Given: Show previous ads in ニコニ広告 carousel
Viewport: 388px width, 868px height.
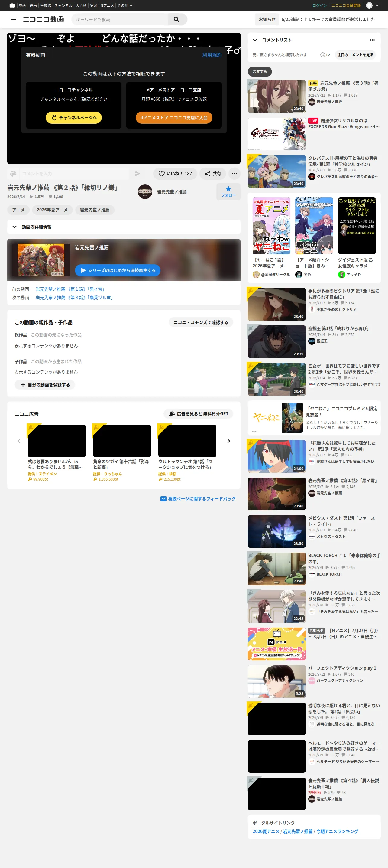Looking at the screenshot, I should (19, 441).
